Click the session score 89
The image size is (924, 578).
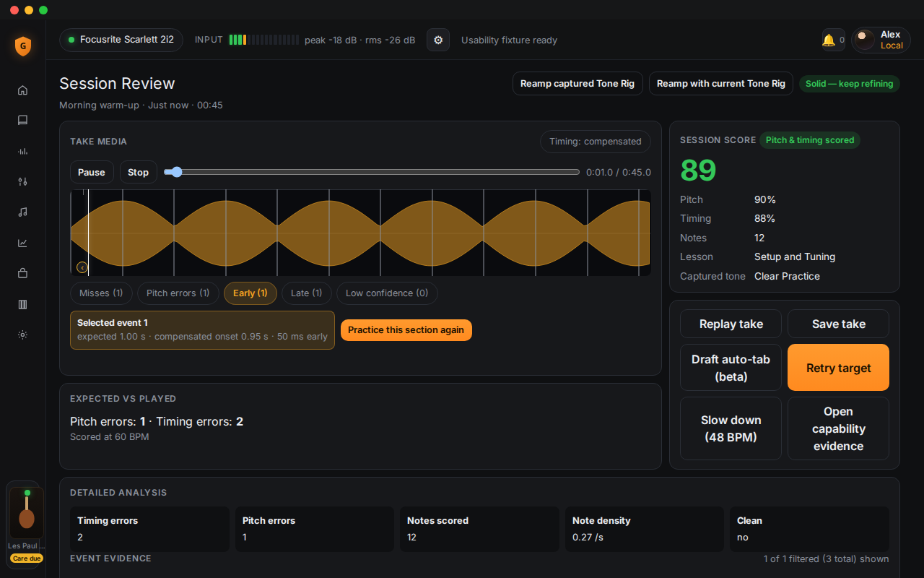pos(698,171)
